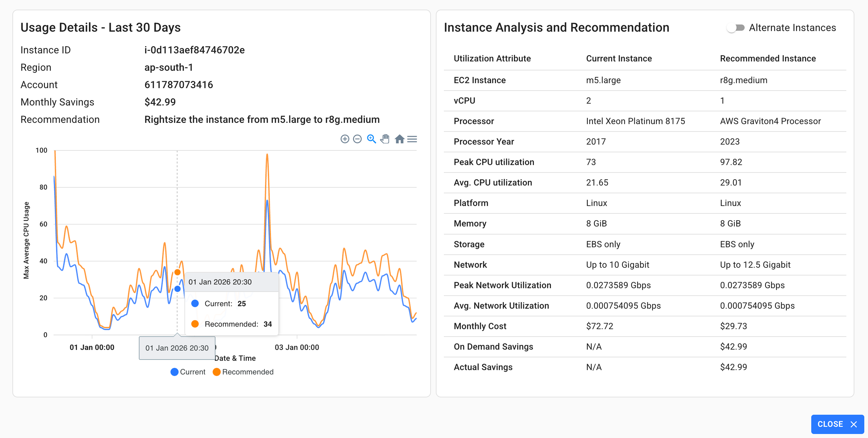Toggle Alternate Instances switch

(735, 28)
